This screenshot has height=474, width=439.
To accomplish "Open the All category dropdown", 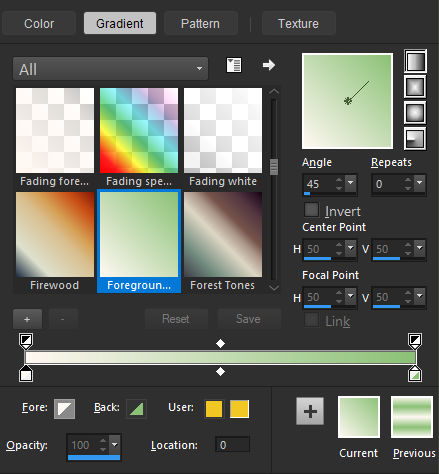I will click(110, 69).
